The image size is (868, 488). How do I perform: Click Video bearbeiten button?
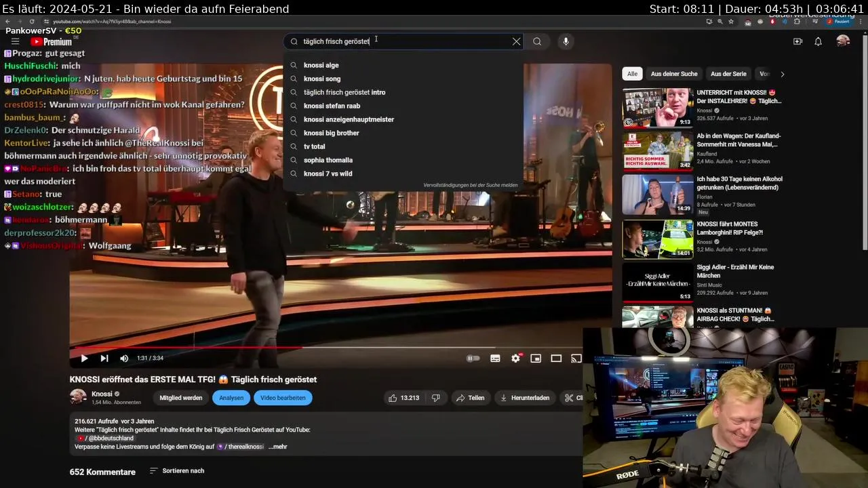pos(283,398)
